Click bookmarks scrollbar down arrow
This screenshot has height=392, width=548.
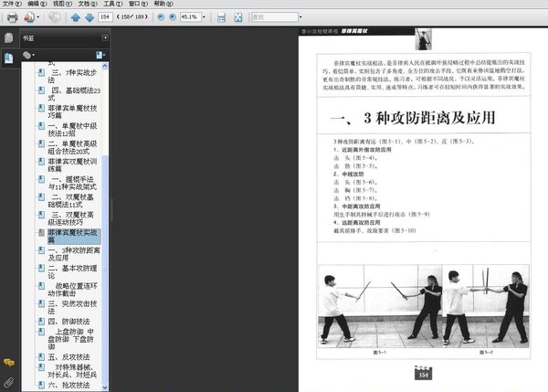pyautogui.click(x=105, y=387)
